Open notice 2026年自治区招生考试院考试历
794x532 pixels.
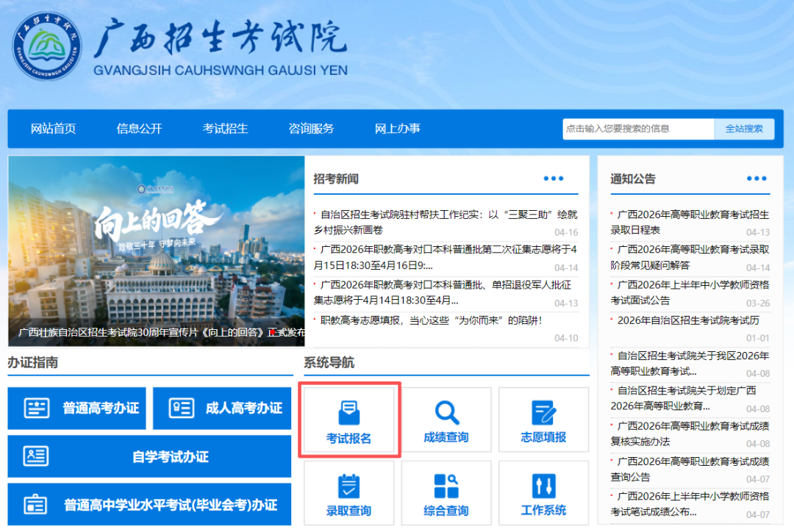[688, 320]
